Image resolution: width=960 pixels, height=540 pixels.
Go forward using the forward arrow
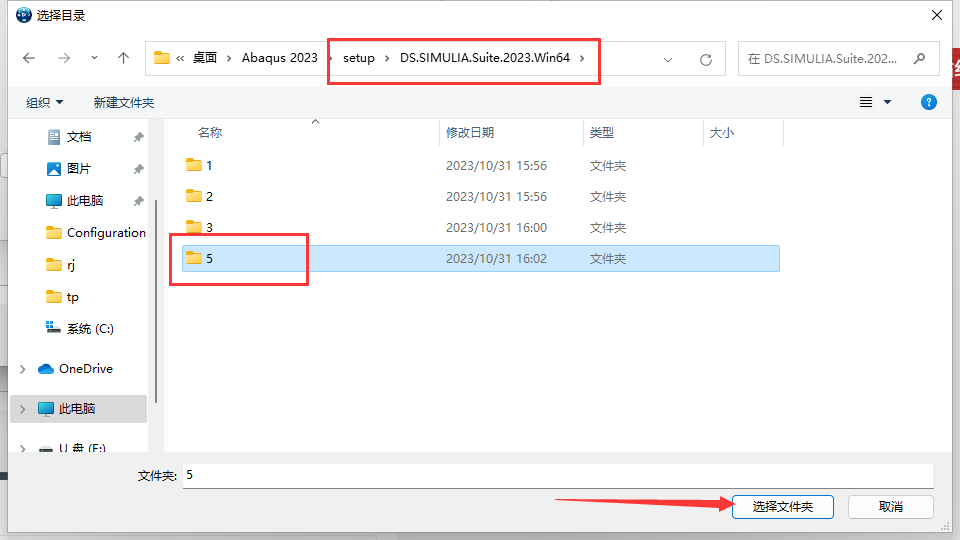coord(64,58)
